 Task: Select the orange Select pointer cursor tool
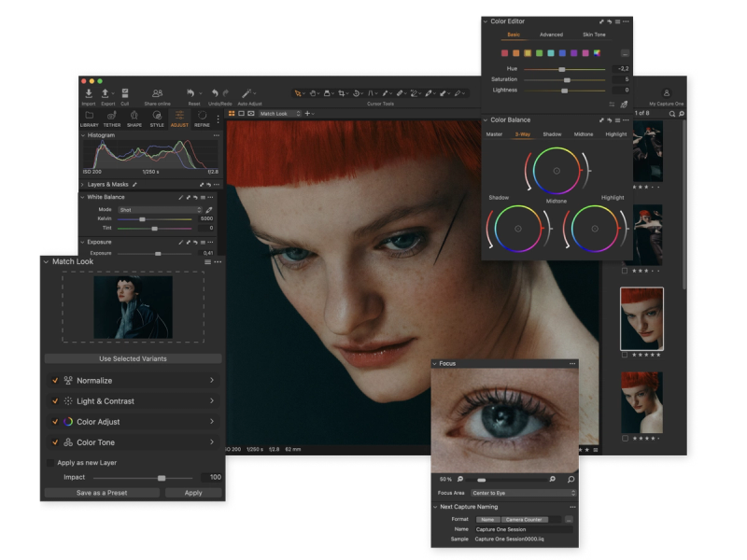click(x=298, y=93)
